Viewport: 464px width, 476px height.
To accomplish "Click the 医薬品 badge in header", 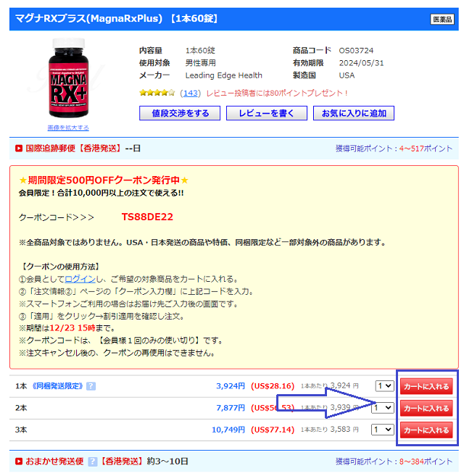I will pos(442,20).
